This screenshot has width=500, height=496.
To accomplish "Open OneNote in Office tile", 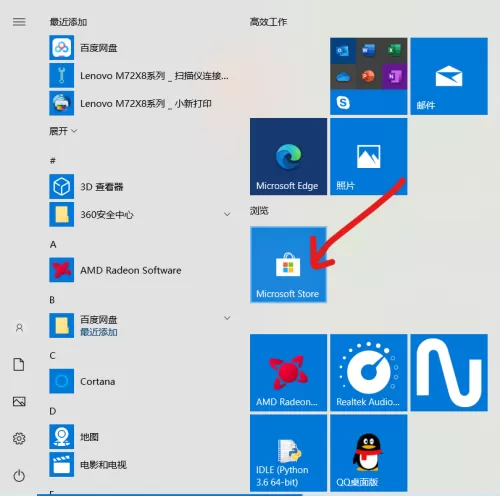I will [394, 77].
